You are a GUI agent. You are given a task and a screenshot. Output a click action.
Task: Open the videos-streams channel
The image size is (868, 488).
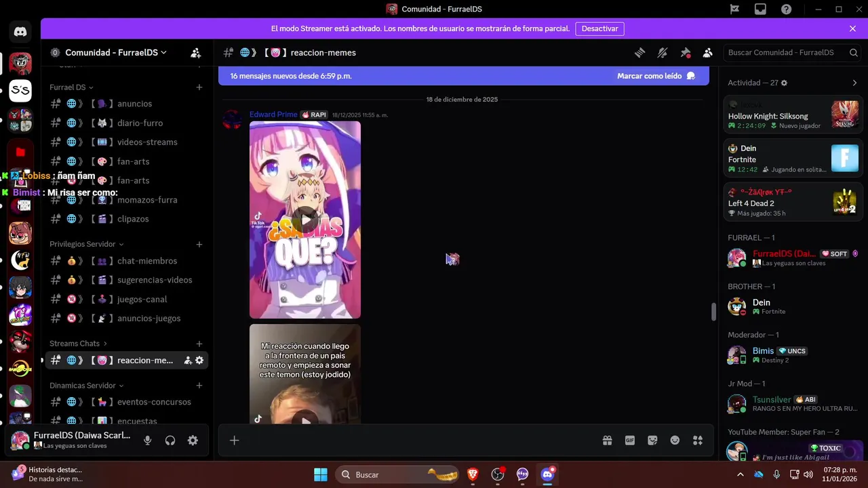(x=126, y=142)
